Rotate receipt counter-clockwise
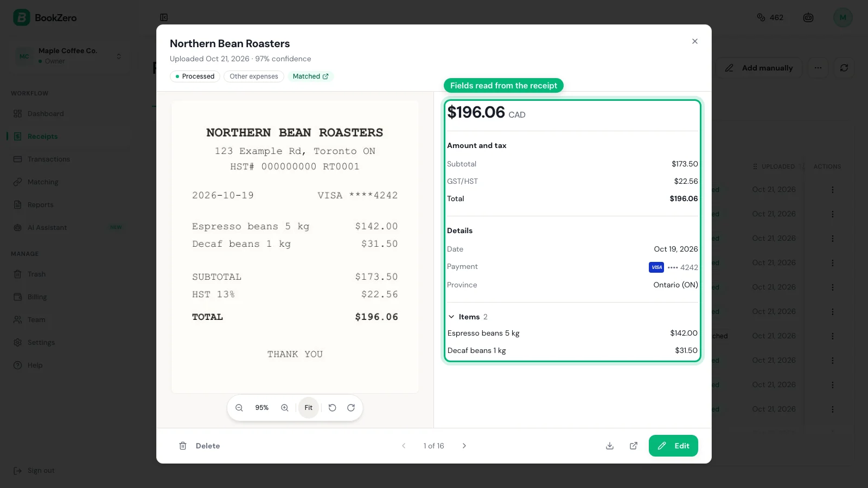868x488 pixels. [333, 408]
